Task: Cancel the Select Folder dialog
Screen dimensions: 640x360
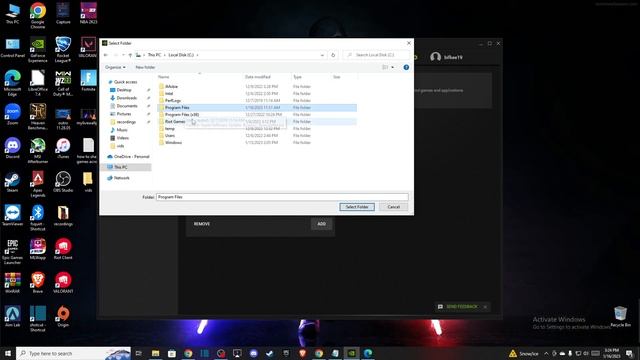Action: click(x=393, y=207)
